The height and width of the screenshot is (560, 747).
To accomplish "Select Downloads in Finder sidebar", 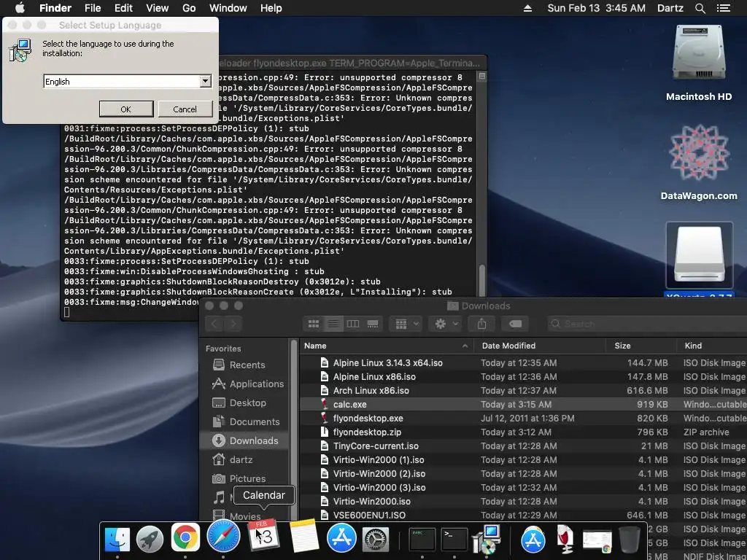I will click(x=245, y=440).
